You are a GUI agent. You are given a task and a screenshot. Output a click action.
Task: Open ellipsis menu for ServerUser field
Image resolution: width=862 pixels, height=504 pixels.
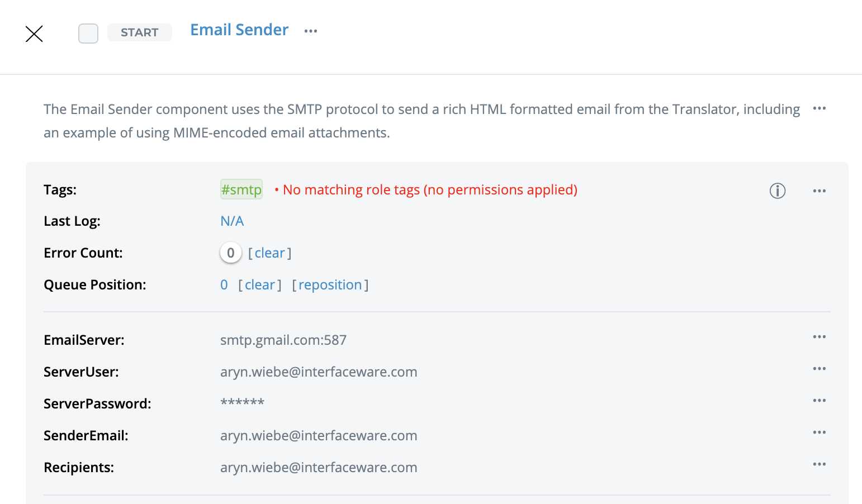(x=819, y=369)
